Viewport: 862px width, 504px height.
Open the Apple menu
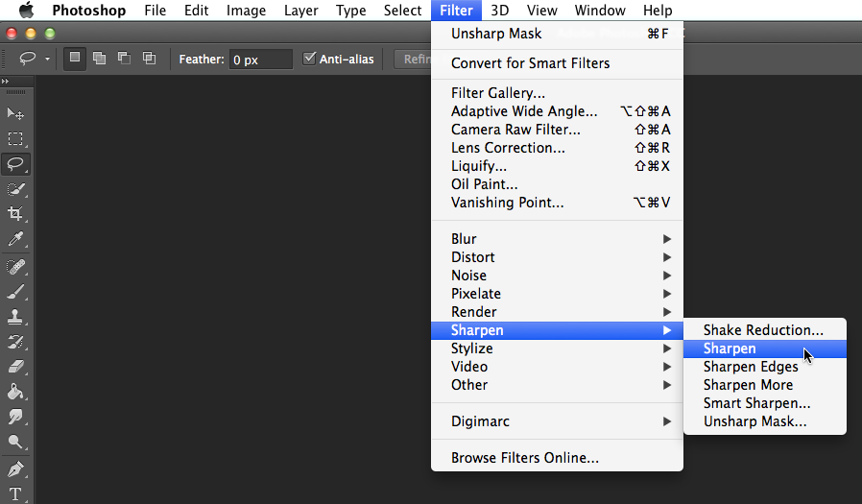click(26, 11)
